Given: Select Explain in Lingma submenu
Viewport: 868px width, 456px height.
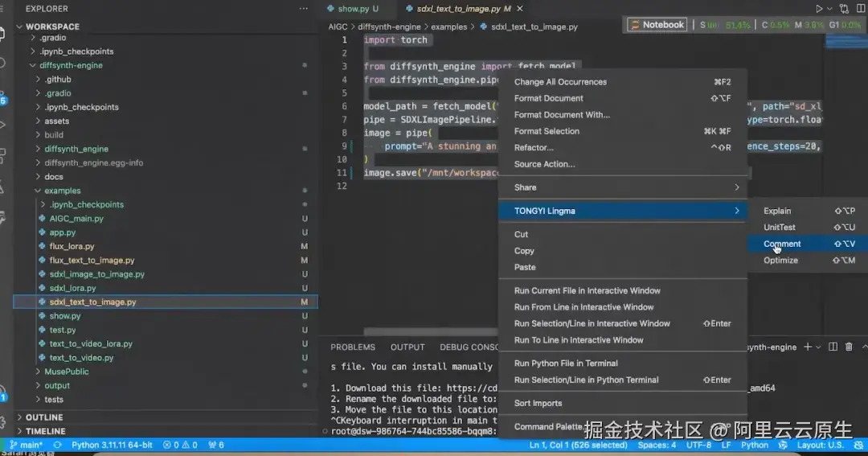Looking at the screenshot, I should point(807,211).
